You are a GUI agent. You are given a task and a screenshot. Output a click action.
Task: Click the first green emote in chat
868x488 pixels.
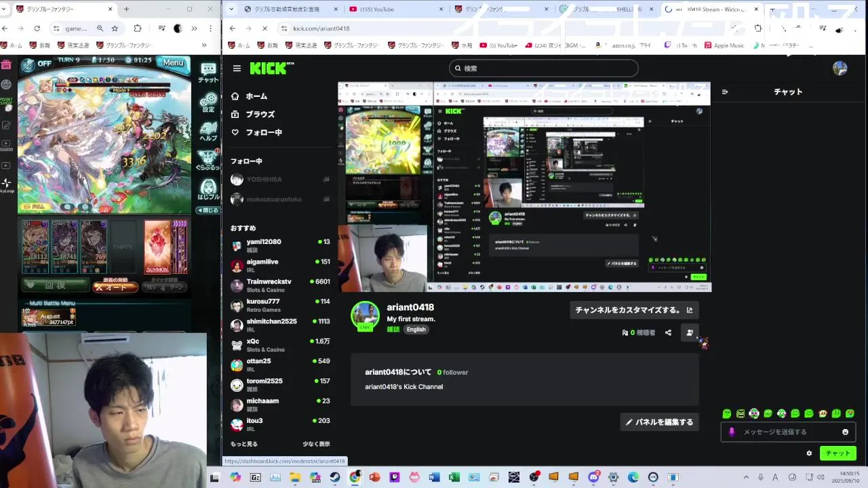pos(727,413)
